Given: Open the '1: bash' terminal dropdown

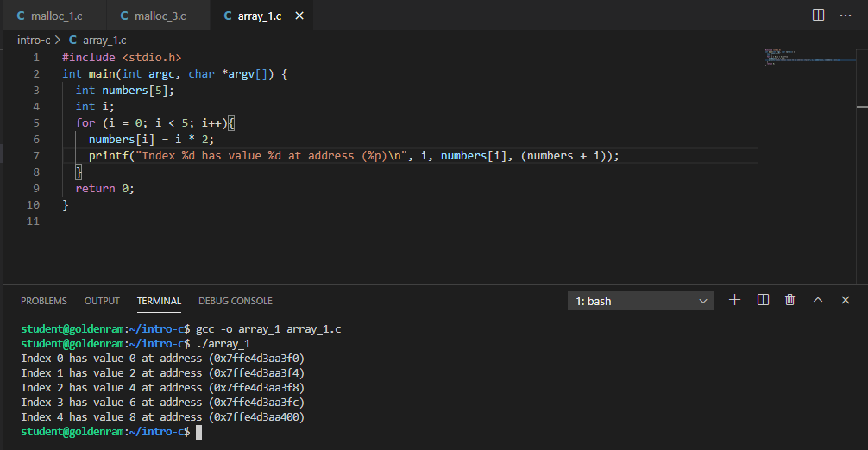Looking at the screenshot, I should point(640,301).
